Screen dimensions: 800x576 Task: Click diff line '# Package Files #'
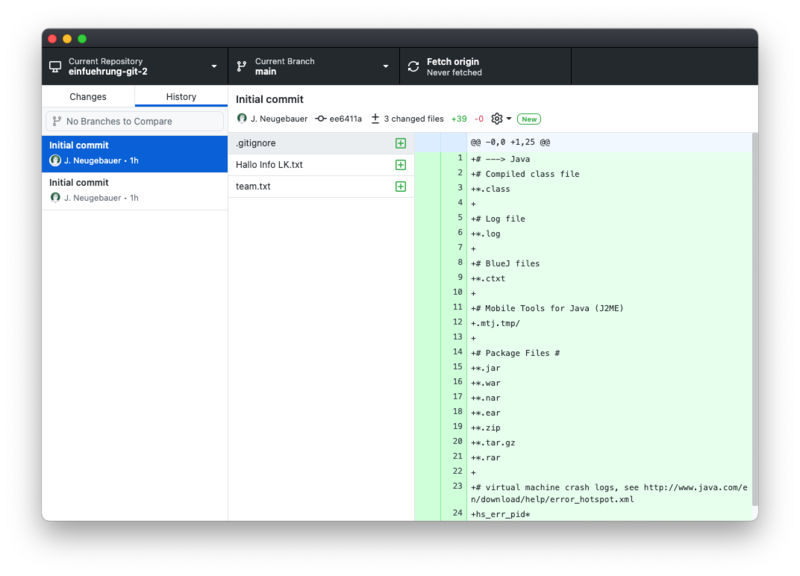coord(515,353)
